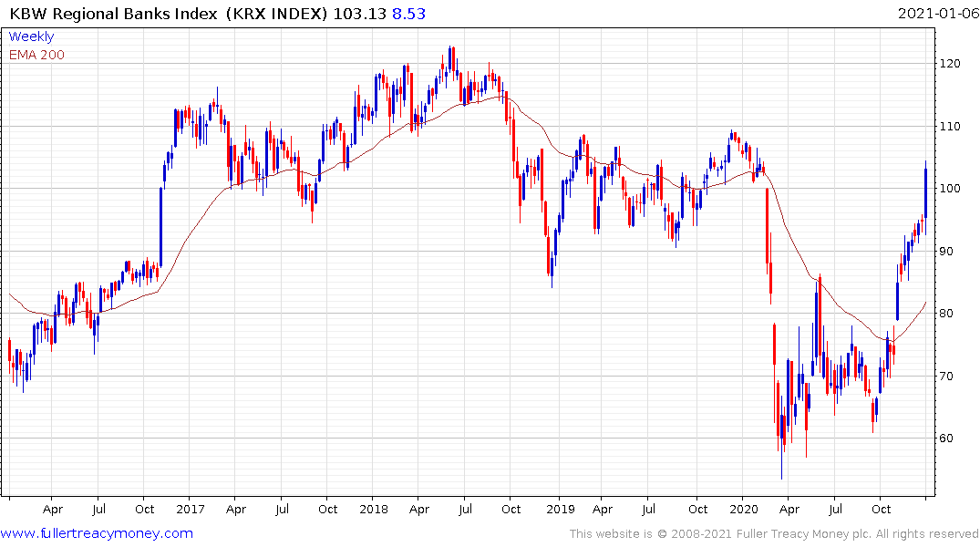
Task: Click the 8.53 change value
Action: point(408,13)
